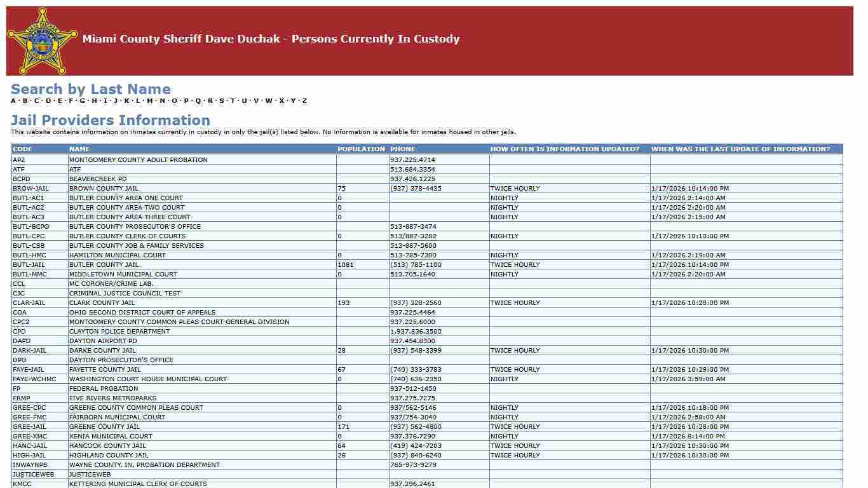Viewport: 868px width, 488px height.
Task: Click the sheriff star badge logo
Action: [43, 41]
